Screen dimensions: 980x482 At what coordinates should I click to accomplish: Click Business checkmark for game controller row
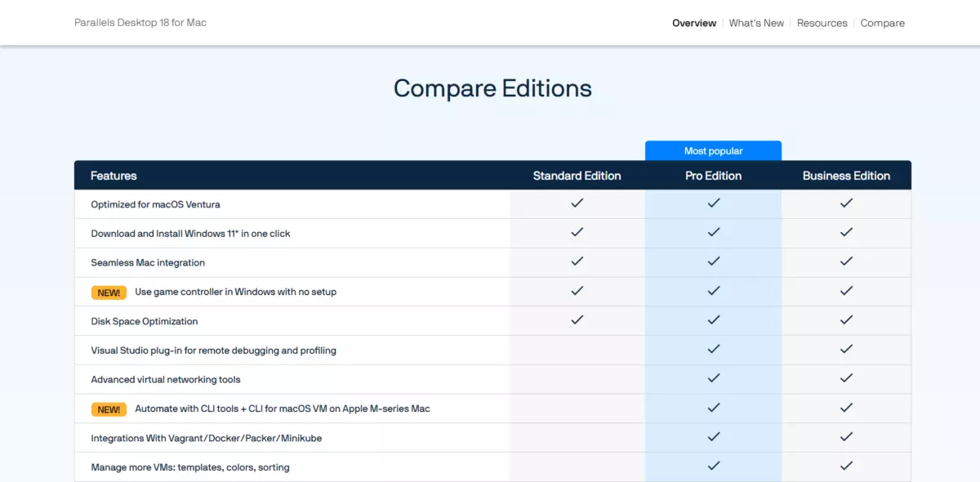point(846,291)
